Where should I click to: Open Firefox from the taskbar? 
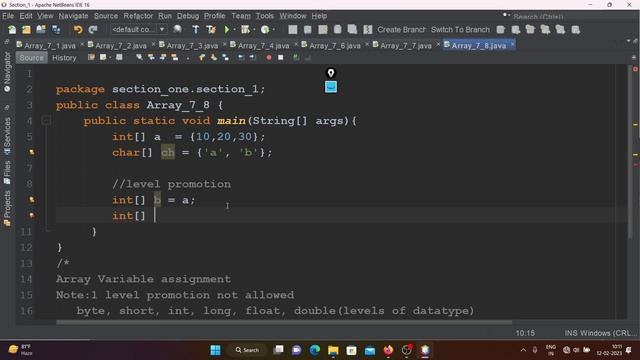pos(388,350)
